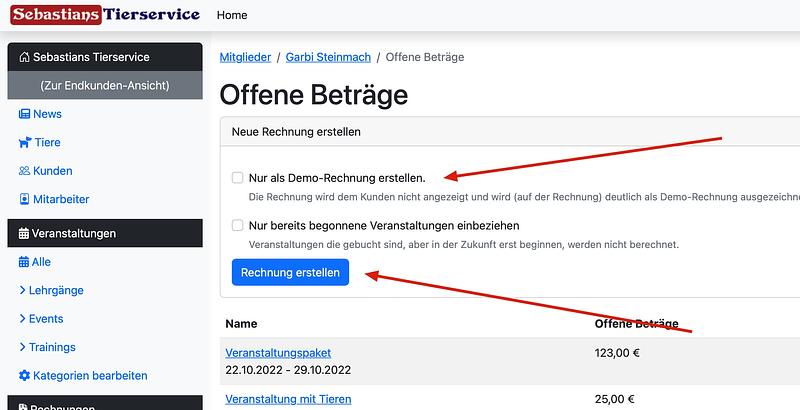Click the dog icon next to Tiere
The height and width of the screenshot is (410, 800).
(24, 142)
